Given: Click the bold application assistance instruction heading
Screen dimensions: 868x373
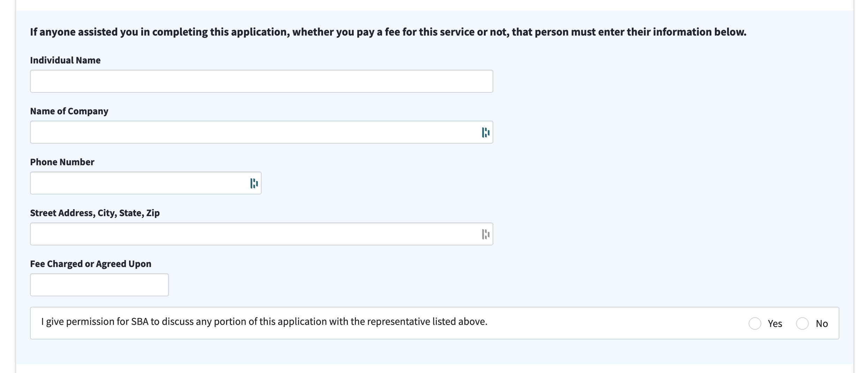Looking at the screenshot, I should click(x=388, y=32).
